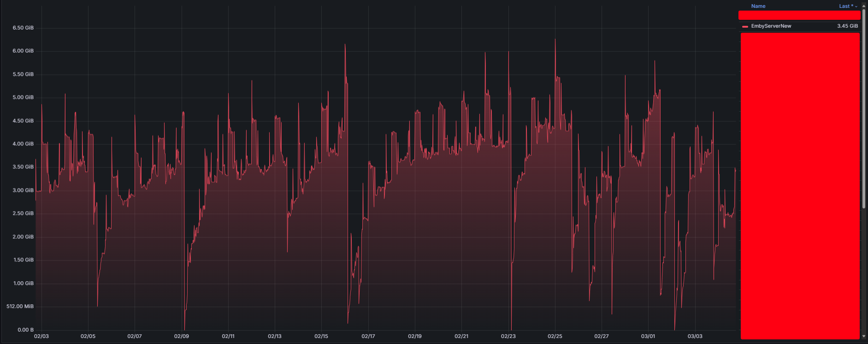868x344 pixels.
Task: Click the tall spike at 02/25
Action: pos(555,39)
